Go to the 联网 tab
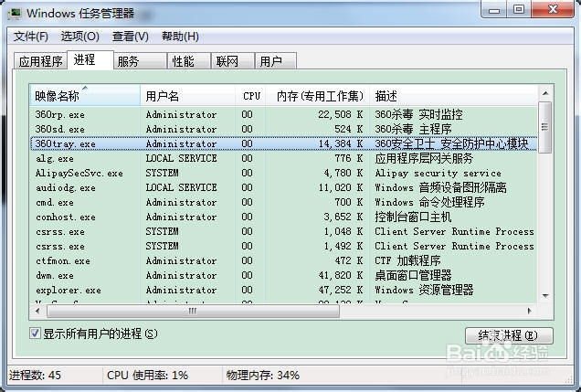The height and width of the screenshot is (392, 581). [x=233, y=61]
